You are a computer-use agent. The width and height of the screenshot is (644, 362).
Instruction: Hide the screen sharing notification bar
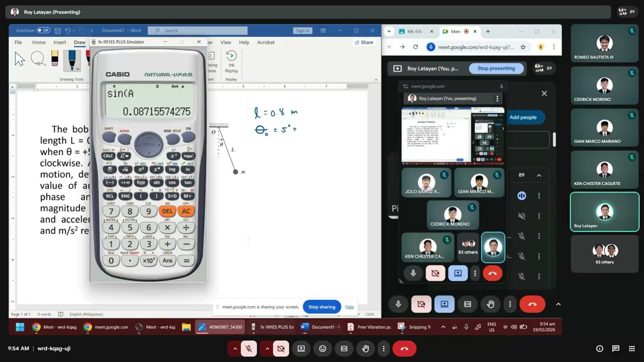349,307
